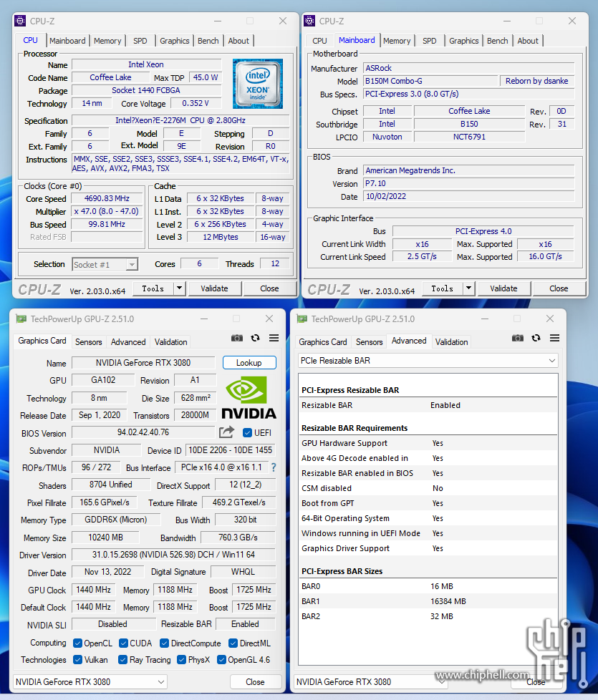598x700 pixels.
Task: Toggle PhysX checkbox
Action: tap(181, 659)
